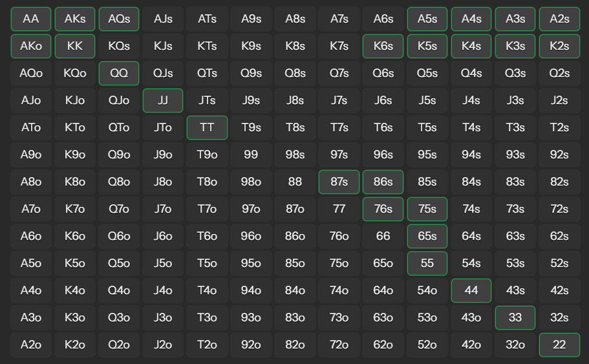Screen dimensions: 589x364
Task: Deselect the AA pocket pair cell
Action: coord(31,19)
